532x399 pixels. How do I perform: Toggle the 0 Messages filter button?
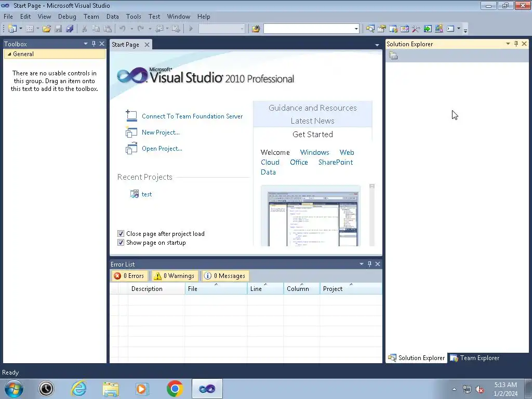tap(225, 276)
